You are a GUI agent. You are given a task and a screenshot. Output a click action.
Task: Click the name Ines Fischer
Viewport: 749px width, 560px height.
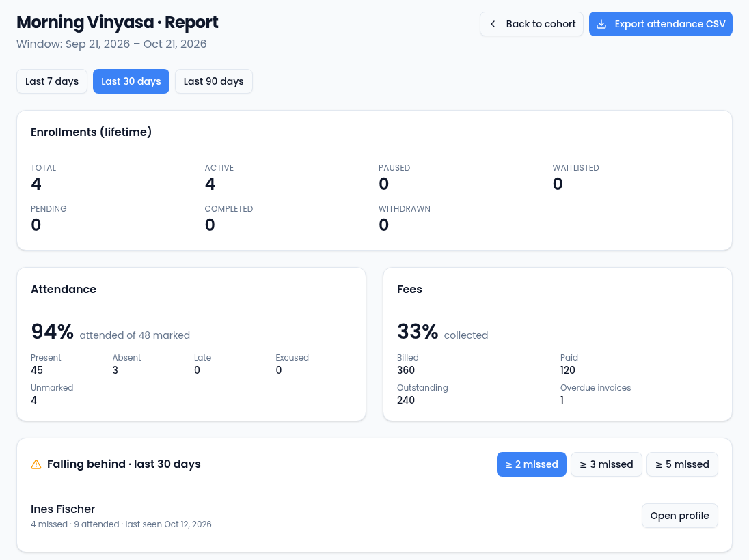[63, 509]
